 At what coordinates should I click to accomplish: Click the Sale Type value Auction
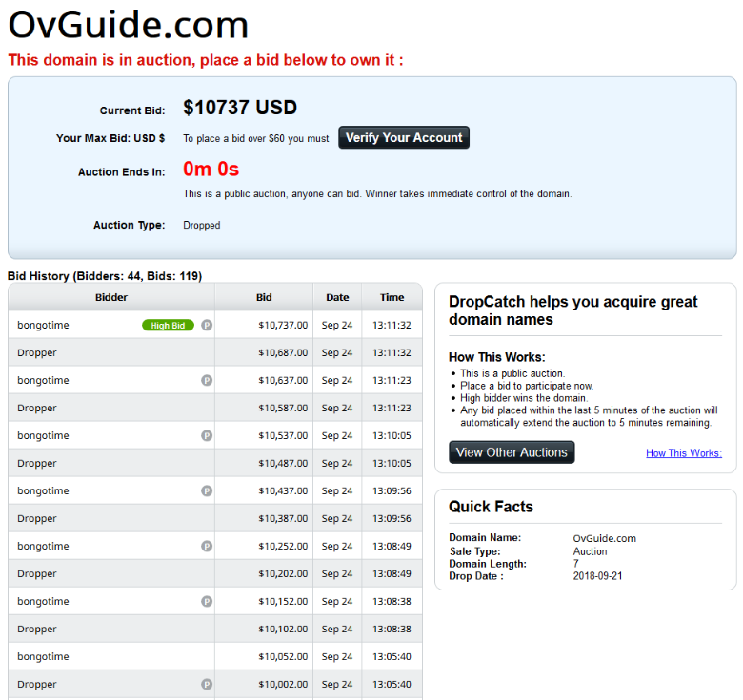pyautogui.click(x=590, y=551)
